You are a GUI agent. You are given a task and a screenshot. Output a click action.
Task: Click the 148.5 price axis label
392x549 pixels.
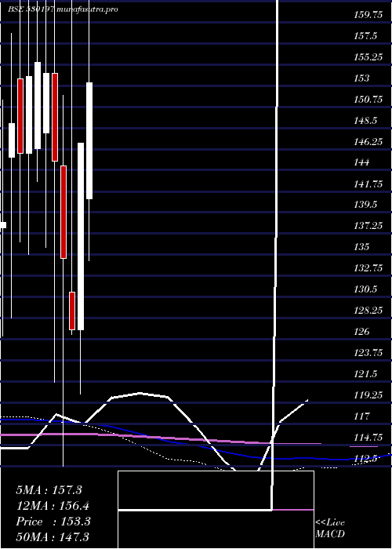(365, 121)
